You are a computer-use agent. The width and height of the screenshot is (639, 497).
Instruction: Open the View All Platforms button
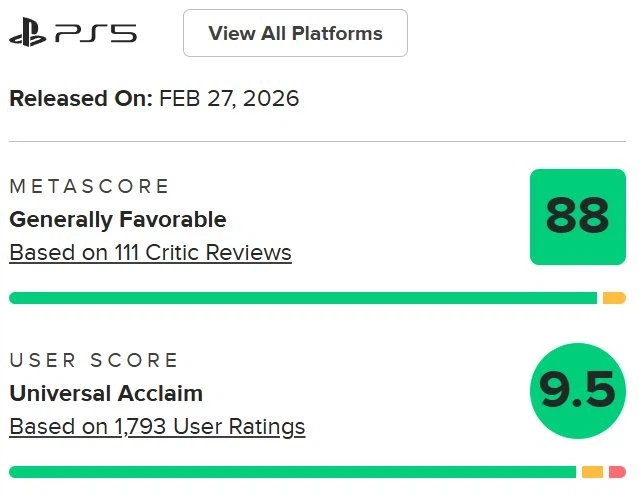coord(295,33)
